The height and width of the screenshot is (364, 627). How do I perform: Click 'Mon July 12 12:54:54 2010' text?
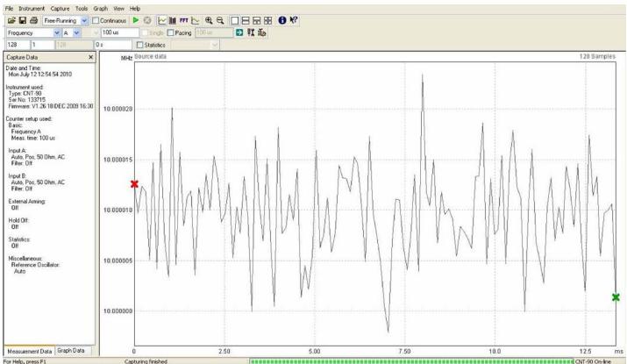[40, 75]
